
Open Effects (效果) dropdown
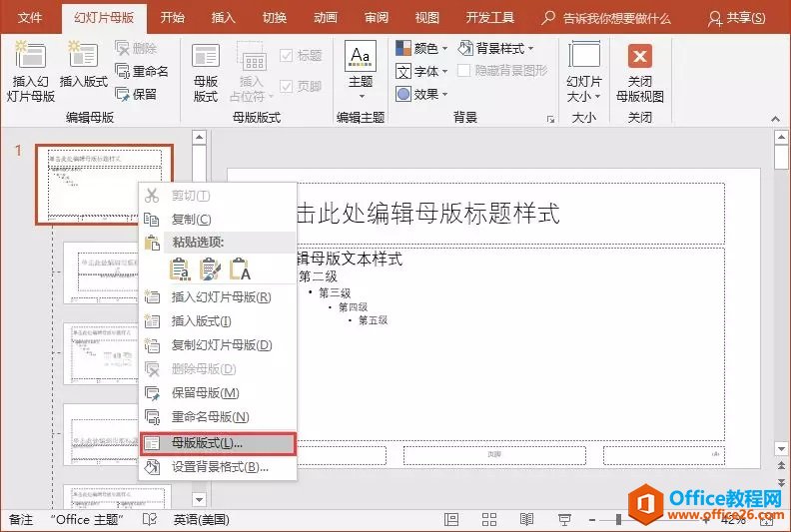pos(421,94)
